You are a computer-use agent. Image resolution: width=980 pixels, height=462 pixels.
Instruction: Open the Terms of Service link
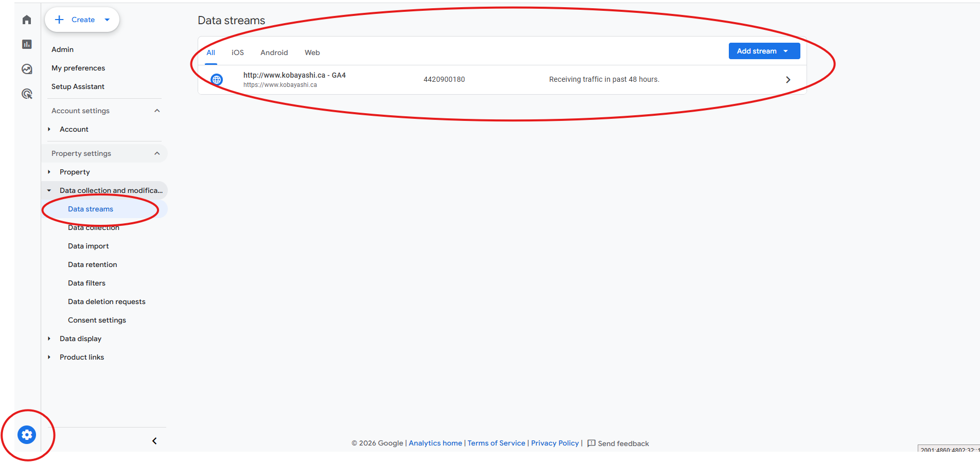[496, 443]
